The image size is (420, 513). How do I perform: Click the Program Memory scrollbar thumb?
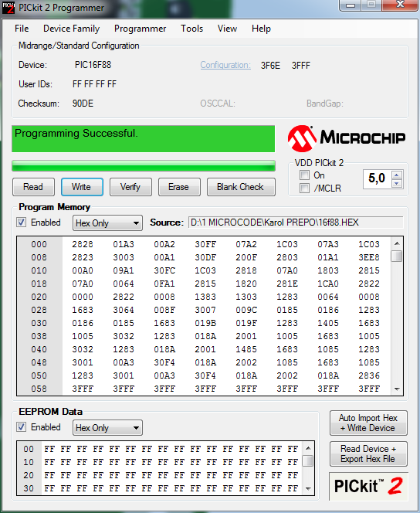point(397,256)
